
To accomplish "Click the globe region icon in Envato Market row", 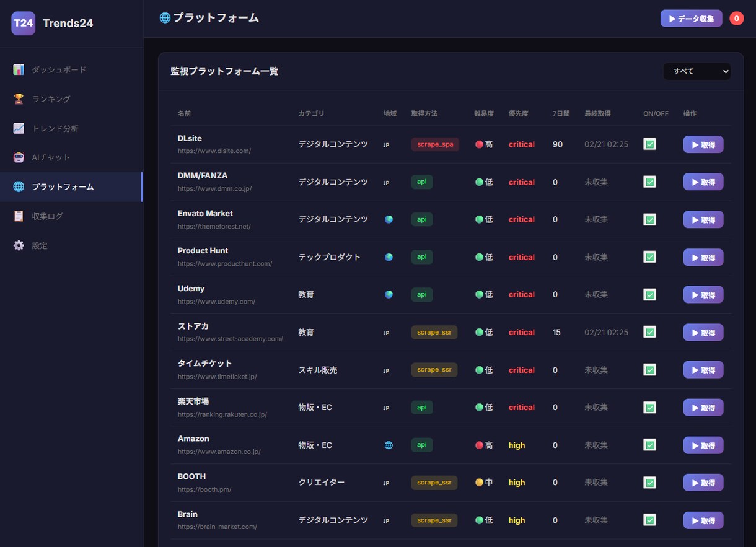I will coord(389,219).
